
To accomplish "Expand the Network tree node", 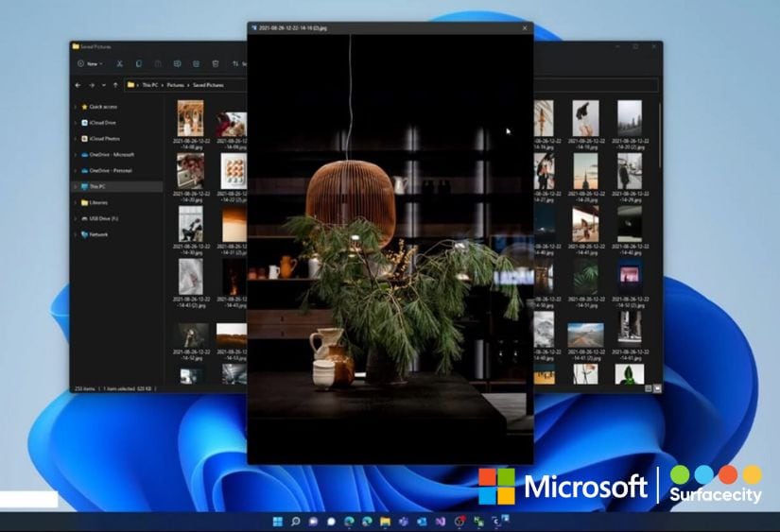I will pos(75,234).
